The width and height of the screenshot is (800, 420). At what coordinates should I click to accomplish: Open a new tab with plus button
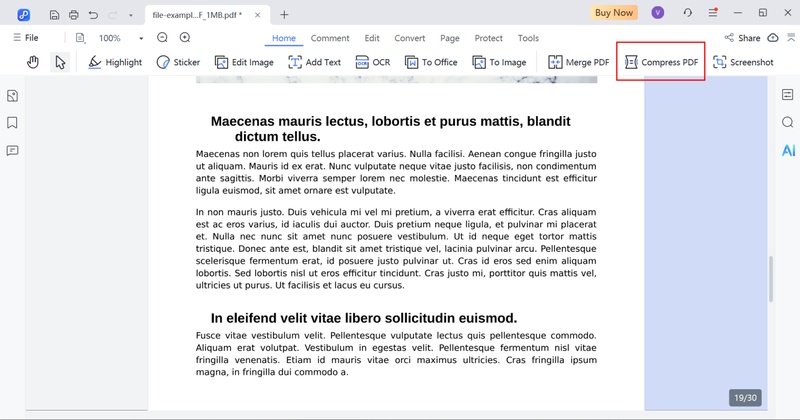click(284, 15)
